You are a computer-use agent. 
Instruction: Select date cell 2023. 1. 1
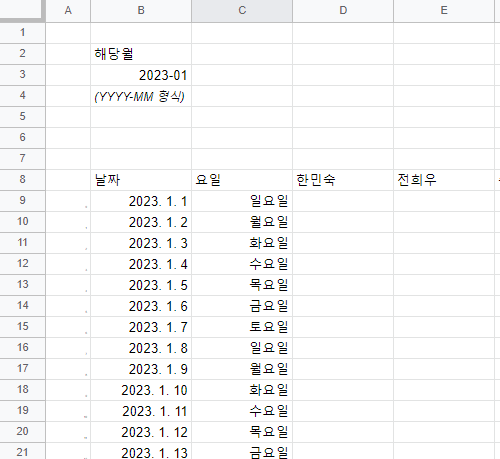tap(141, 201)
